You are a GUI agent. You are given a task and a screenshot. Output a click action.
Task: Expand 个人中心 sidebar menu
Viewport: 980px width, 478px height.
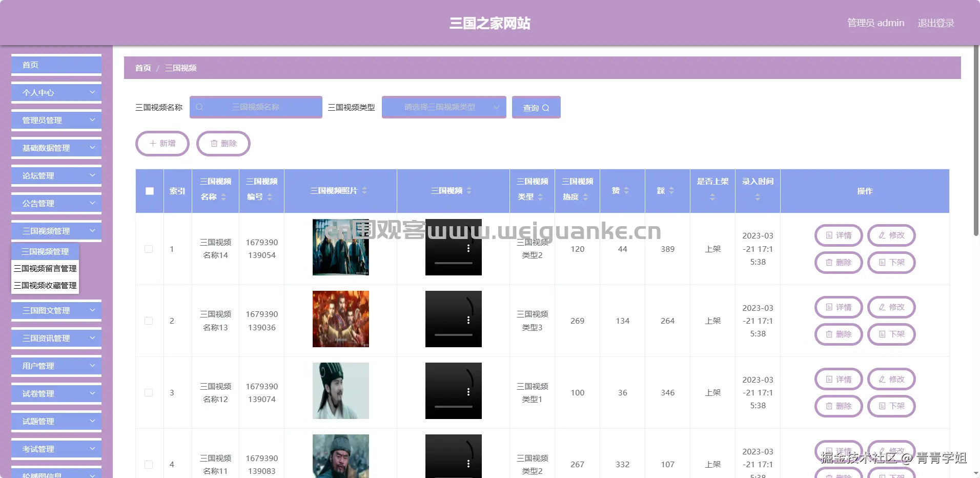pos(56,93)
